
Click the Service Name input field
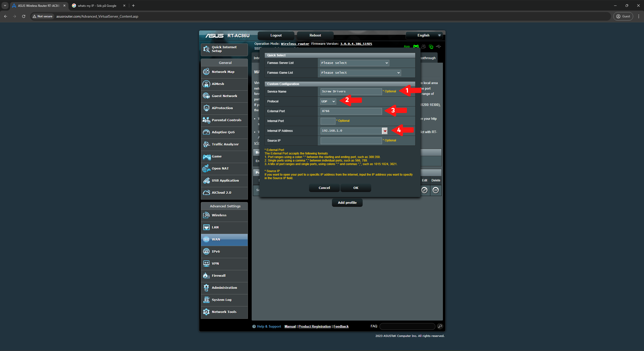point(351,92)
